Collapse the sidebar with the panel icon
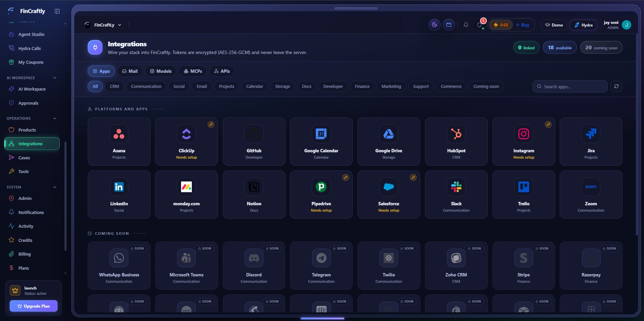Image resolution: width=644 pixels, height=321 pixels. (x=57, y=11)
